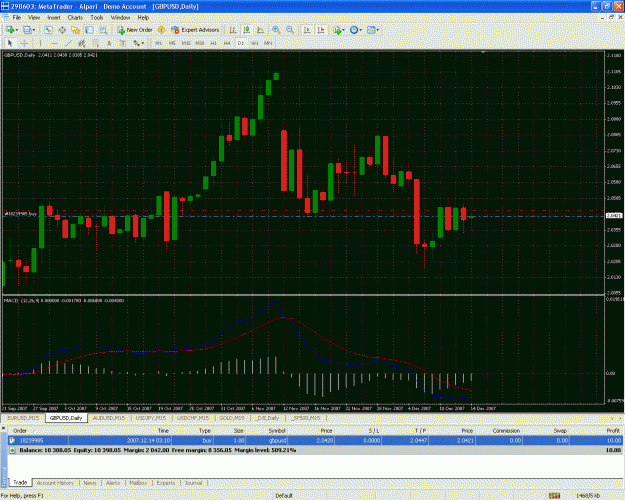Select the Cursor arrow tool
625x500 pixels.
(x=10, y=43)
